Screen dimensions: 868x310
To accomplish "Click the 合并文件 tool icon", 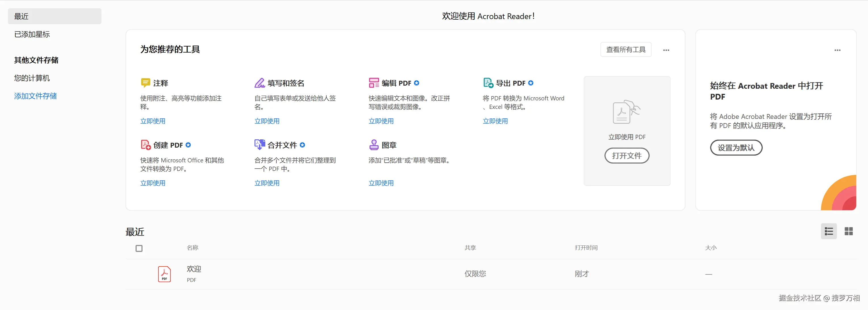I will (x=259, y=145).
